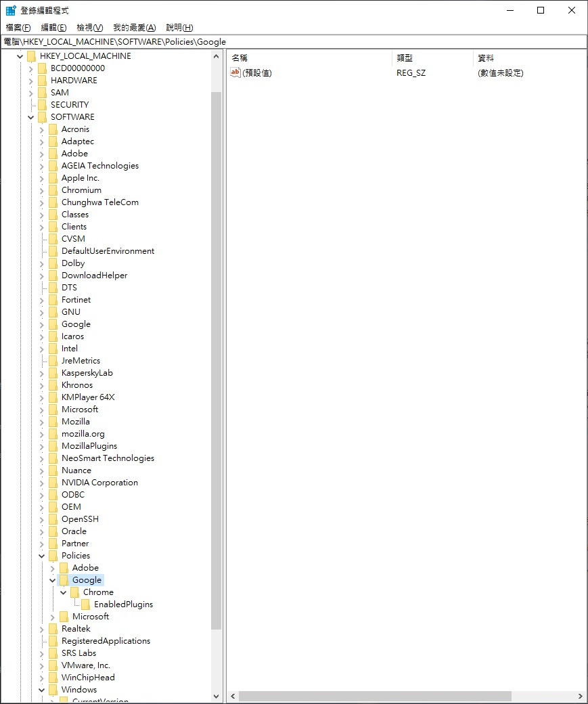588x704 pixels.
Task: Expand the BCD00000000 key
Action: [x=30, y=68]
